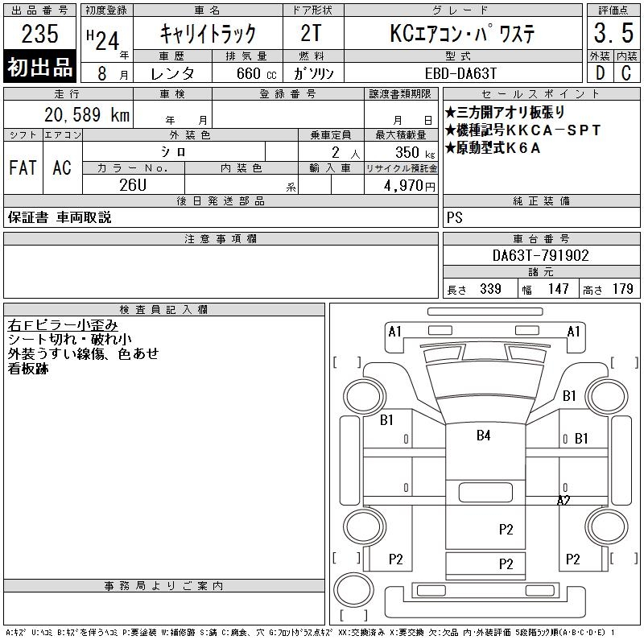Image resolution: width=644 pixels, height=644 pixels.
Task: Click the 譲渡書類期限 header
Action: coord(401,94)
